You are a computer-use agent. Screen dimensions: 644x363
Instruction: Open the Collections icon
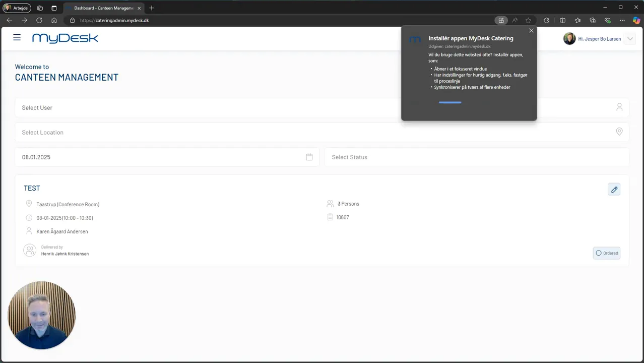tap(593, 21)
